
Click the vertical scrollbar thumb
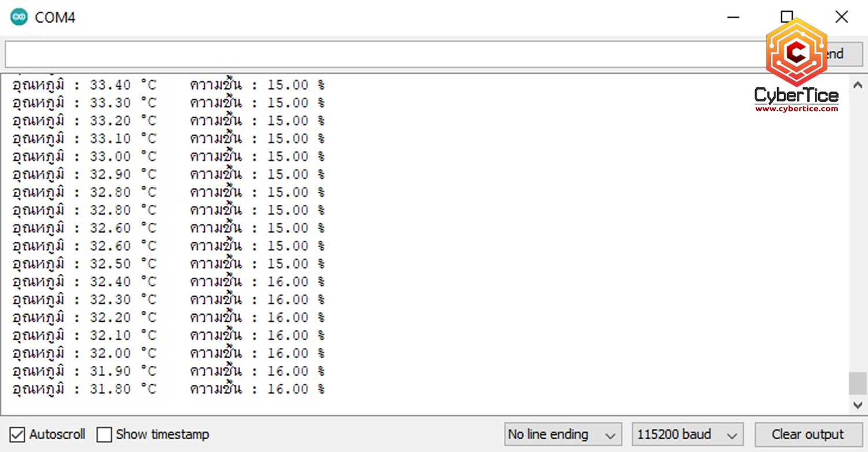858,383
